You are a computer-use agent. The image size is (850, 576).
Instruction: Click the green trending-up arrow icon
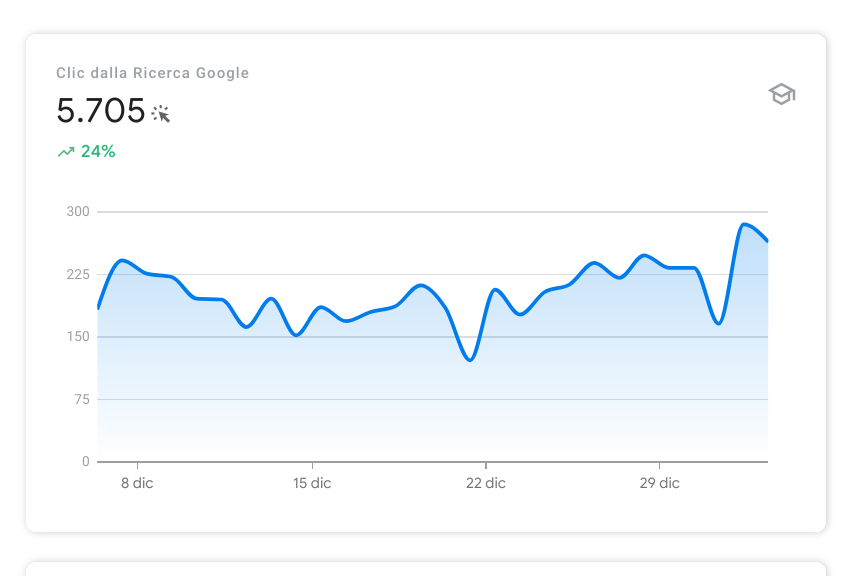point(66,152)
